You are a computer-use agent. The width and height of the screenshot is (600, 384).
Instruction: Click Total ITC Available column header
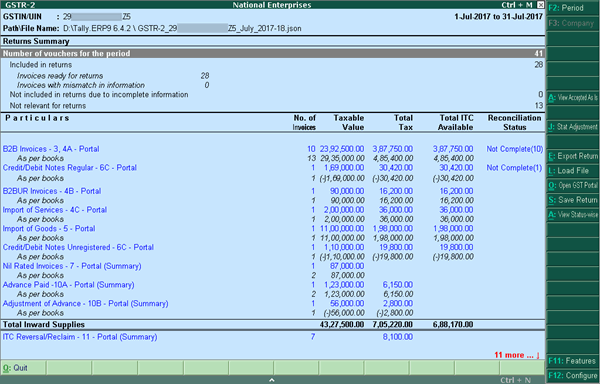[455, 123]
